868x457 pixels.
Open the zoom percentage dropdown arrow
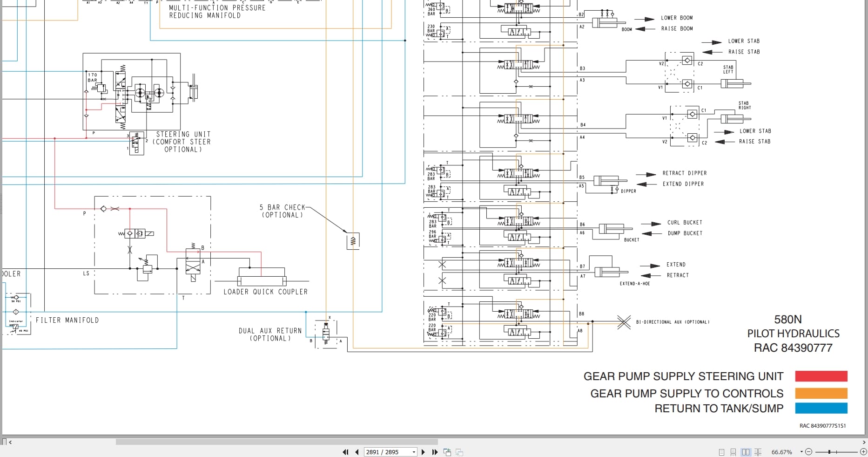tap(801, 452)
